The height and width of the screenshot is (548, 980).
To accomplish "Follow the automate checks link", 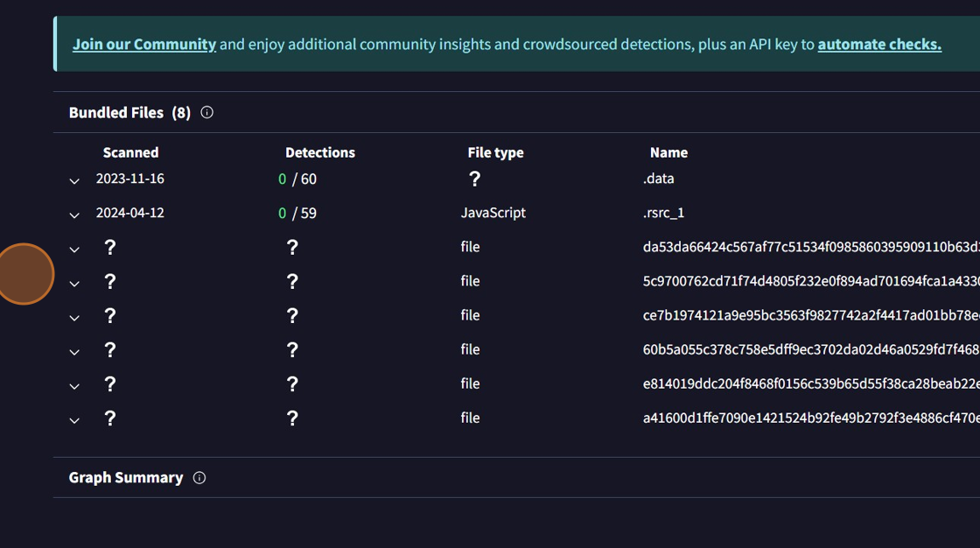I will click(879, 44).
